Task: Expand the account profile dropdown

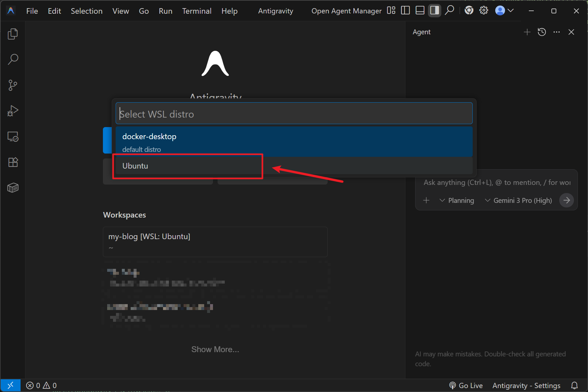Action: point(504,11)
